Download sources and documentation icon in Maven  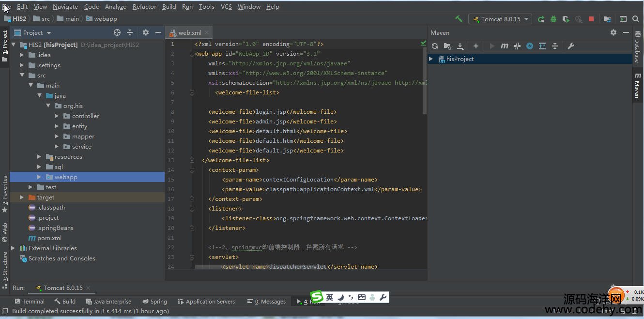click(460, 46)
